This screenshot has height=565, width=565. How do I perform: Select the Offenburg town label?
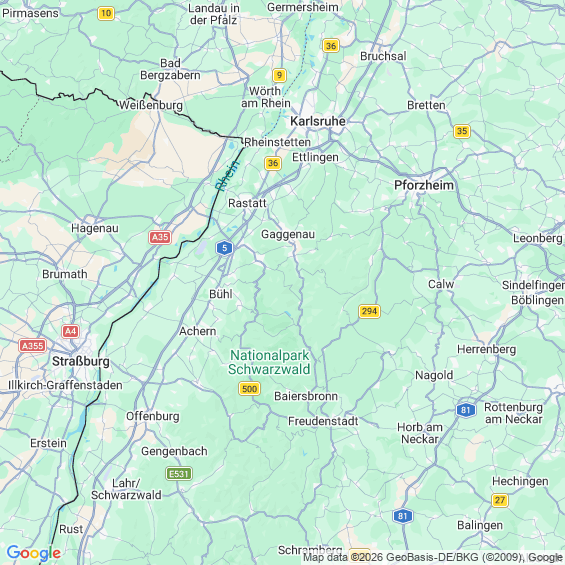[x=152, y=416]
